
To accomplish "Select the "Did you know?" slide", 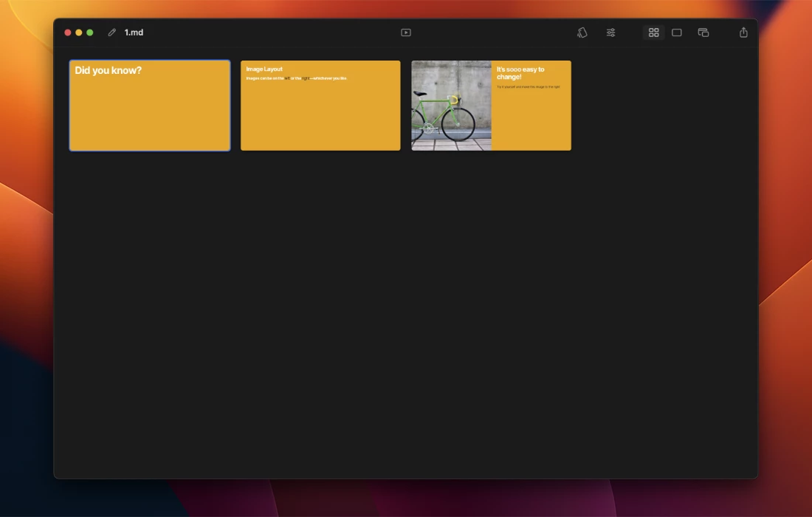I will point(109,71).
